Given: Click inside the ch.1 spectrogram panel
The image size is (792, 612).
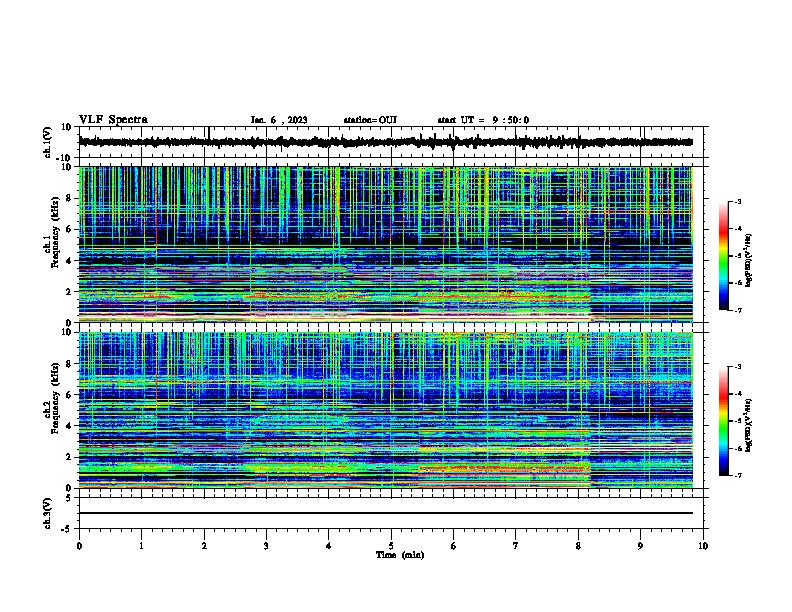Looking at the screenshot, I should [386, 244].
